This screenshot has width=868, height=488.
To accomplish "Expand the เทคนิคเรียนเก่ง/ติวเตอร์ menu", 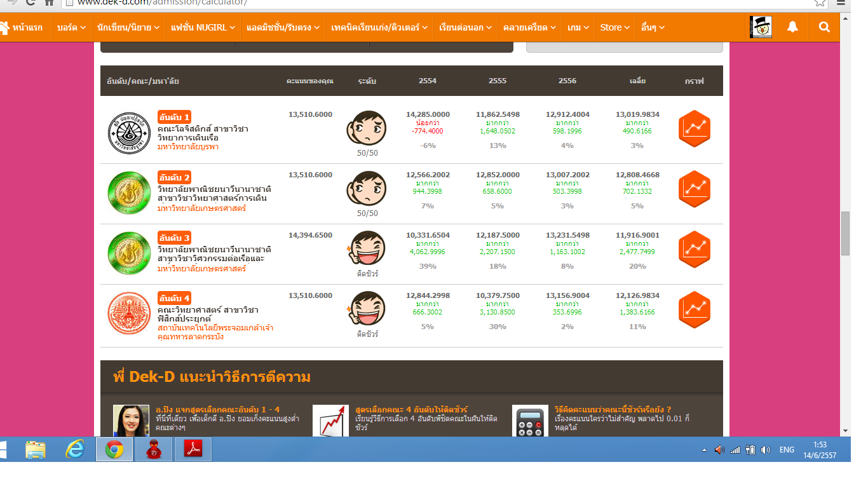I will pyautogui.click(x=380, y=27).
